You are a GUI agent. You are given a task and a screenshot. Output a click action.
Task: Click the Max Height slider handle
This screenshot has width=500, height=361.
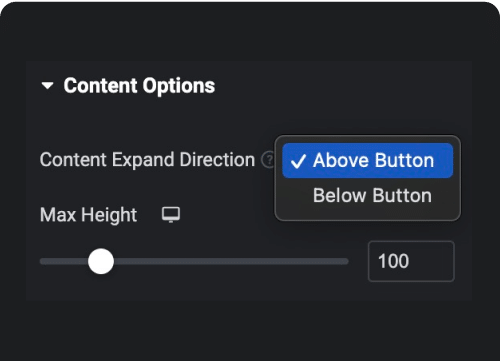(x=101, y=261)
